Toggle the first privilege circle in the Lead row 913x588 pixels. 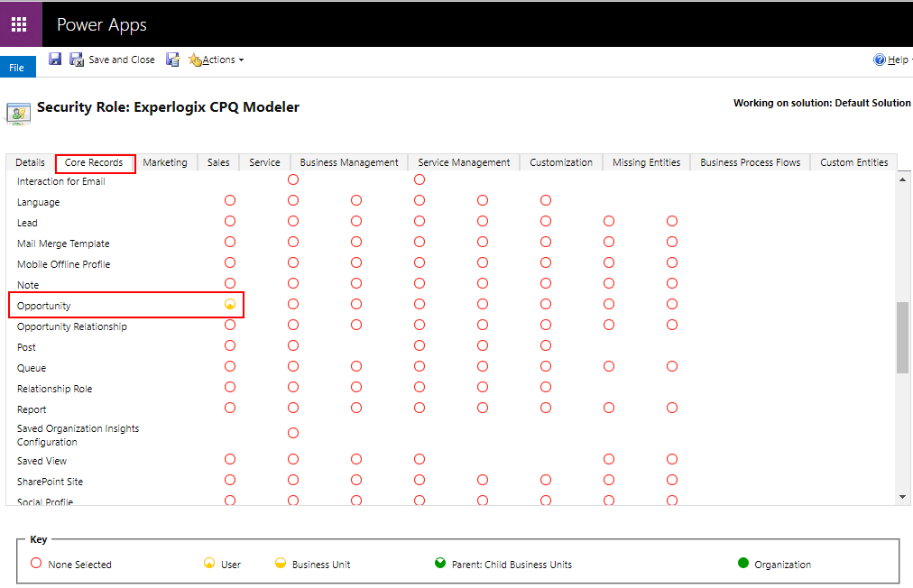230,221
